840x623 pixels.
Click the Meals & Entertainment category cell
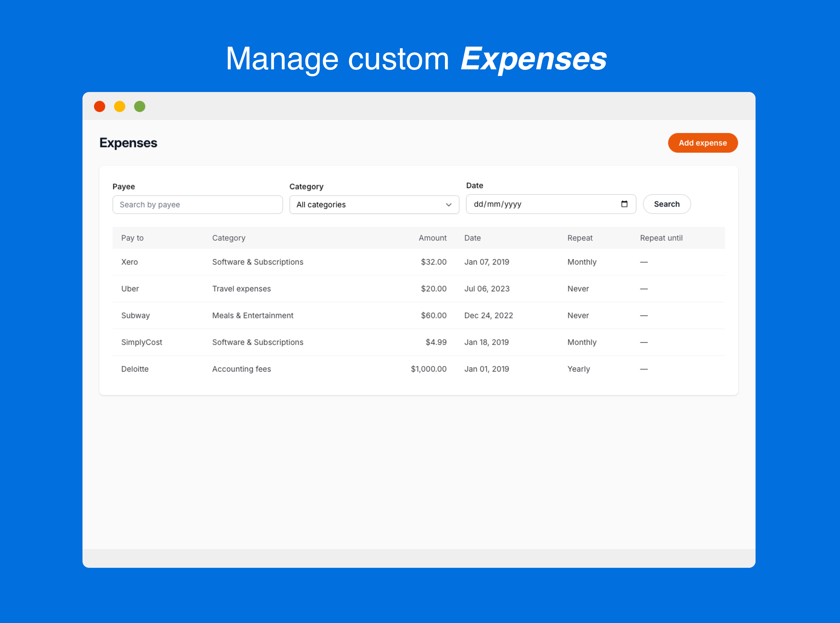(x=253, y=316)
